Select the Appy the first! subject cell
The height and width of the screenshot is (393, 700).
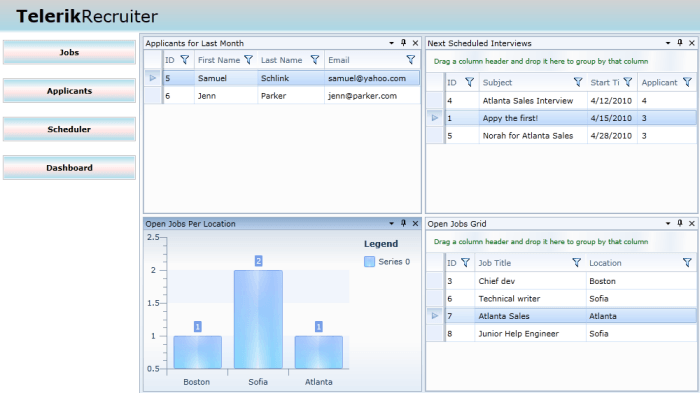pos(533,118)
